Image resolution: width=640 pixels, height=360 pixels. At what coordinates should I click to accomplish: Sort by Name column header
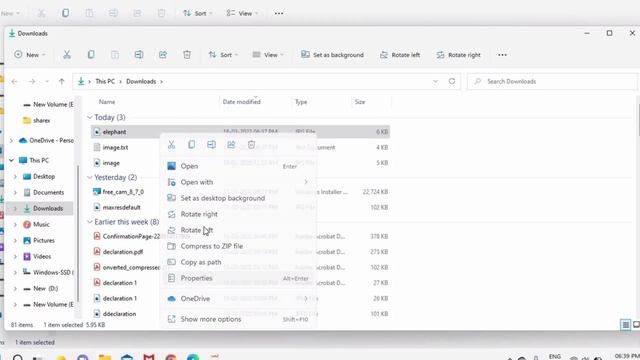coord(107,102)
